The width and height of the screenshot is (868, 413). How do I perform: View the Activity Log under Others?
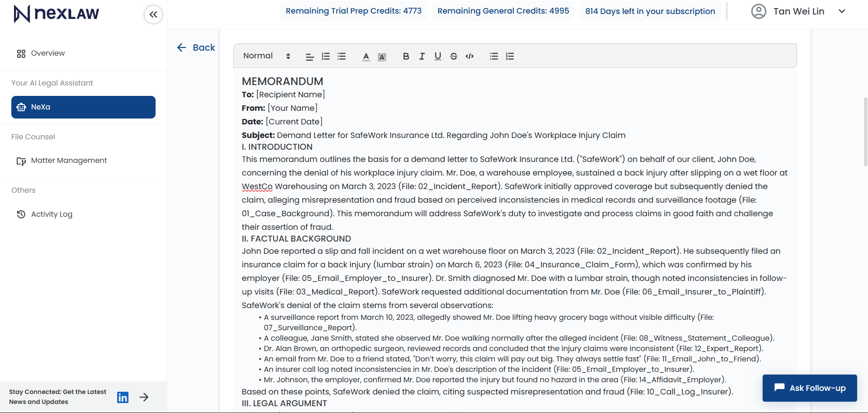coord(51,214)
